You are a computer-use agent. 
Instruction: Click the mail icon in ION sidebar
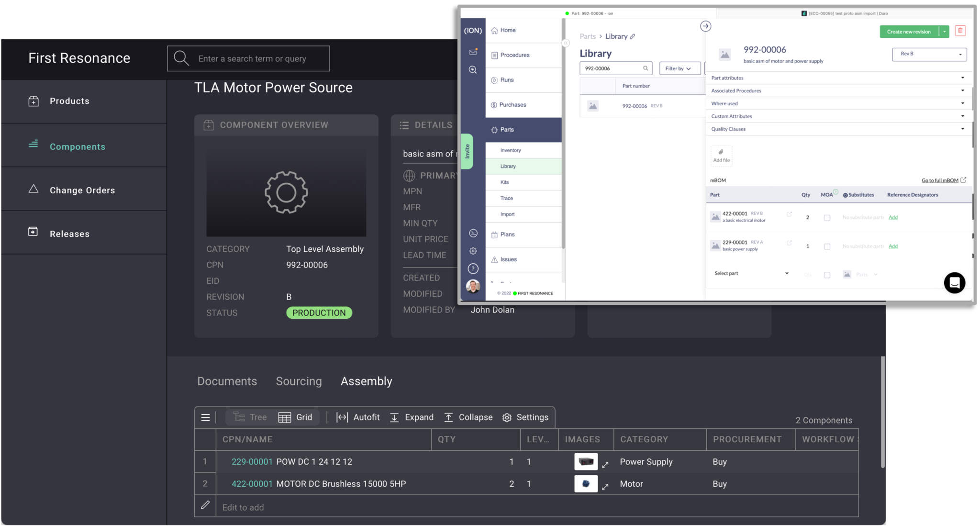click(473, 52)
